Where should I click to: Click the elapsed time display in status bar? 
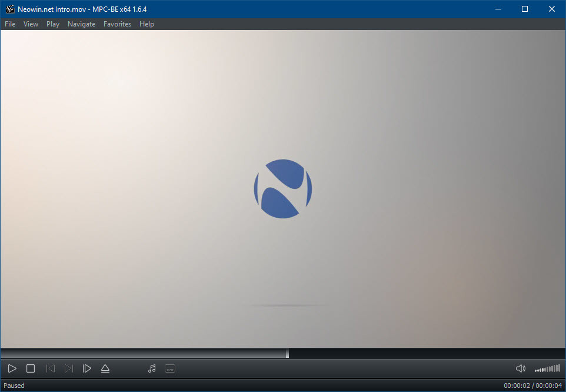(x=516, y=386)
